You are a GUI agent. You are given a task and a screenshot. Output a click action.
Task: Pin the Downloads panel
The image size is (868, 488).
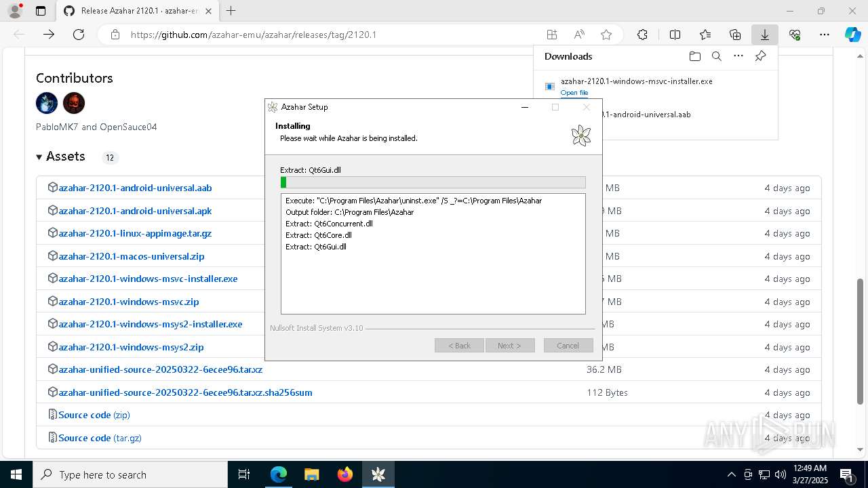[761, 56]
